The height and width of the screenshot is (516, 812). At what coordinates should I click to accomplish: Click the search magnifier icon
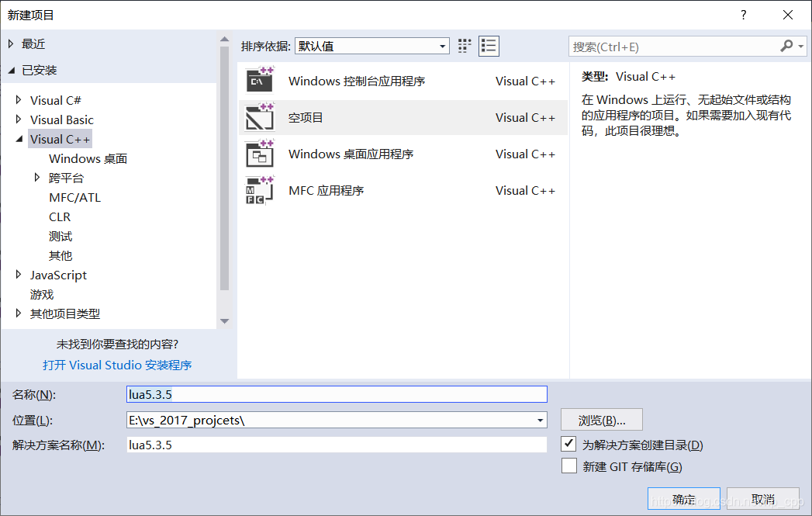pyautogui.click(x=786, y=46)
